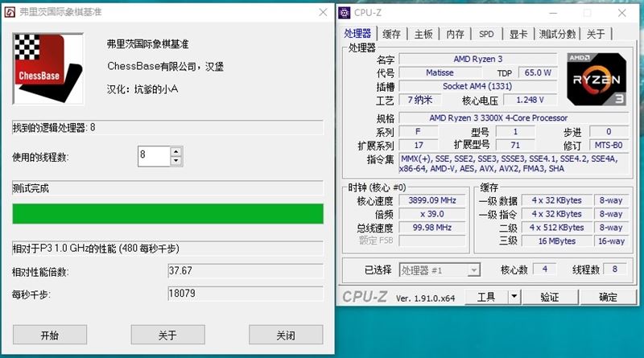Switch to the 关于 tab in CPU-Z

(596, 34)
